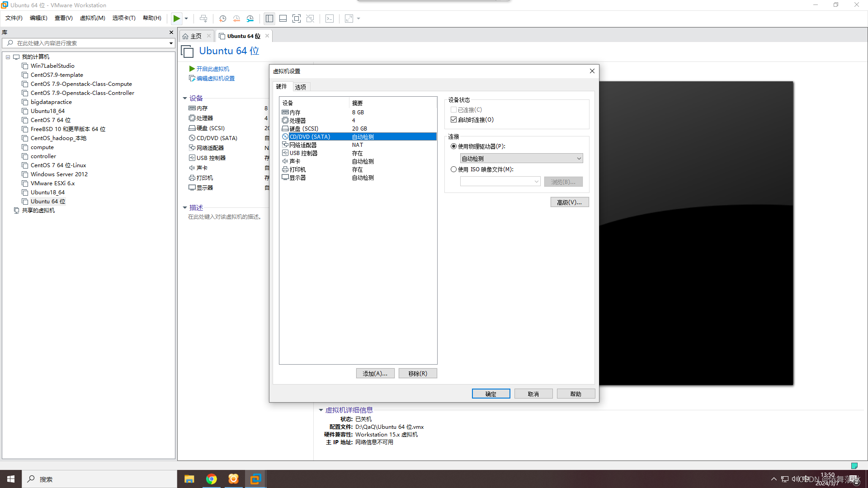Viewport: 868px width, 488px height.
Task: Click 开启此虚拟机 link
Action: point(212,69)
